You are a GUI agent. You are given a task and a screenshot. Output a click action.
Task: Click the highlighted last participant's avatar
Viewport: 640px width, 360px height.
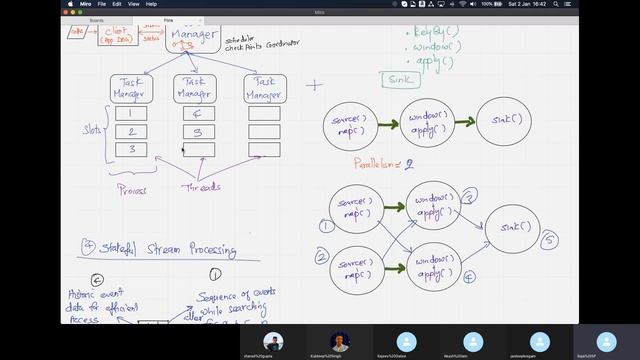click(x=607, y=342)
